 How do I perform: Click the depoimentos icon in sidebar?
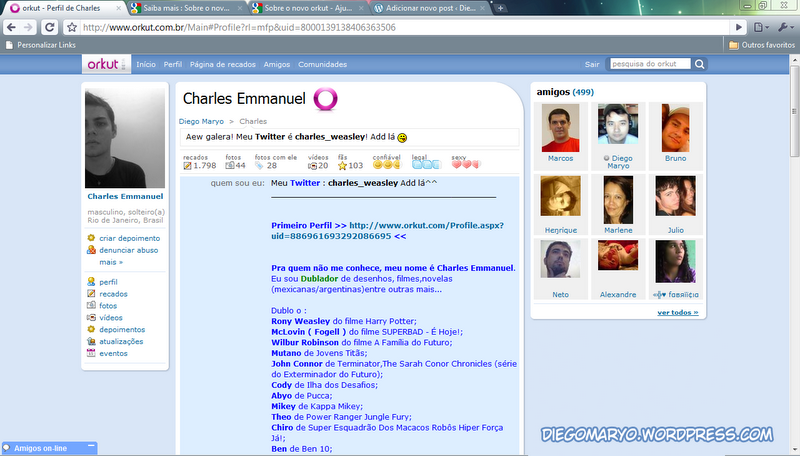coord(91,329)
